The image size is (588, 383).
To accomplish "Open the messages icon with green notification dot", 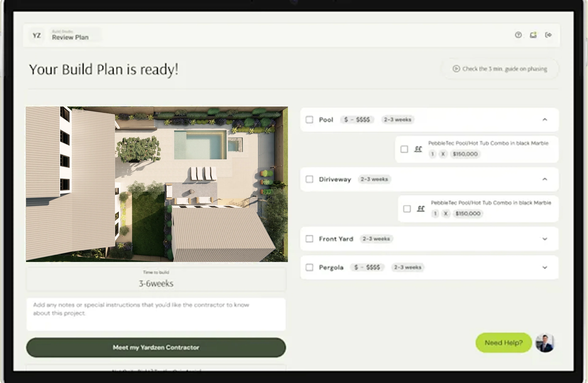I will click(533, 35).
